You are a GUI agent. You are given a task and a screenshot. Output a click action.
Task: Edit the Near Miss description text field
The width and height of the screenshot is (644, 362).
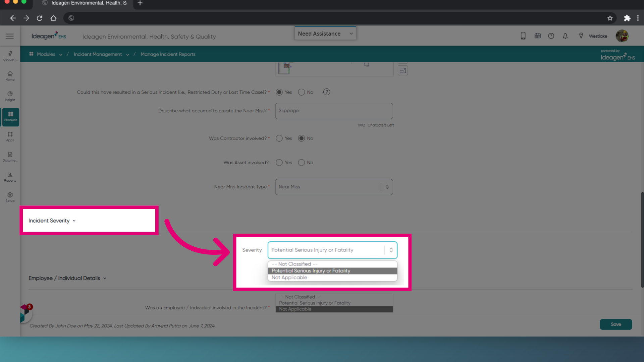334,111
